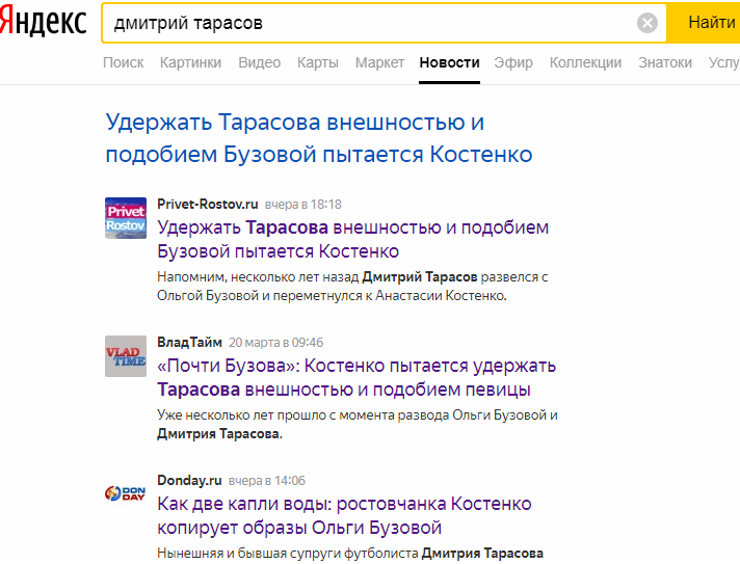Select the Новости tab

tap(449, 62)
